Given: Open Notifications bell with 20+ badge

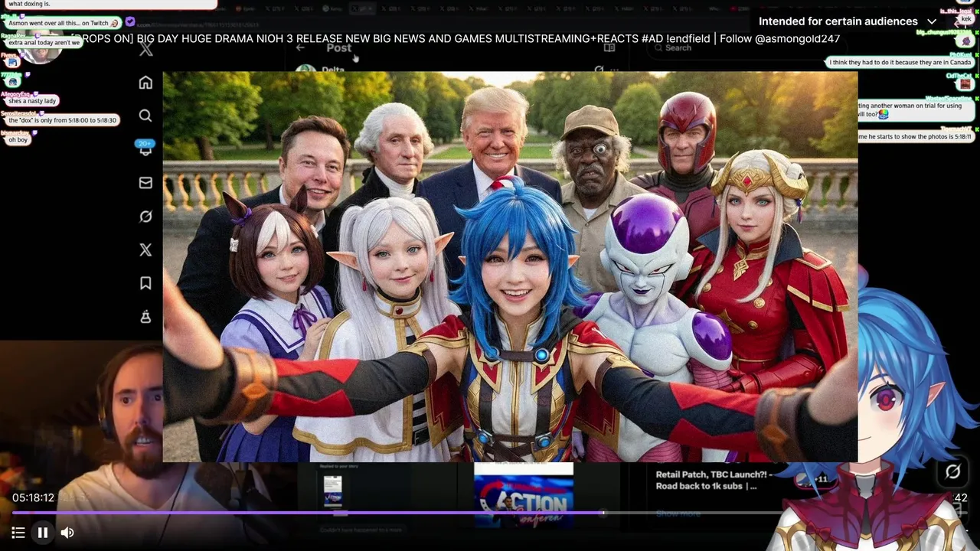Looking at the screenshot, I should coord(145,148).
